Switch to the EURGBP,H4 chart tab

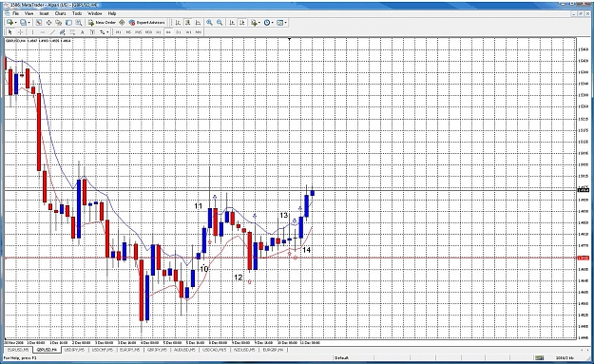273,350
